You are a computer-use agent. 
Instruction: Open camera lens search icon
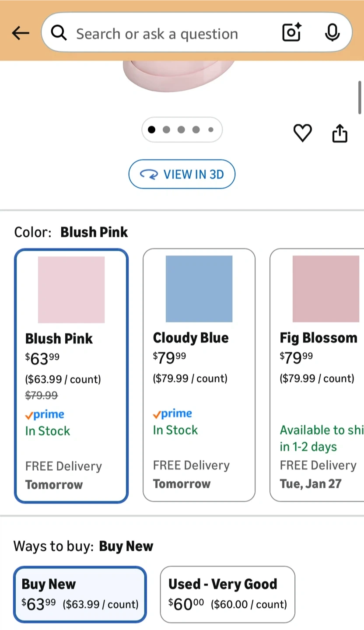coord(292,33)
